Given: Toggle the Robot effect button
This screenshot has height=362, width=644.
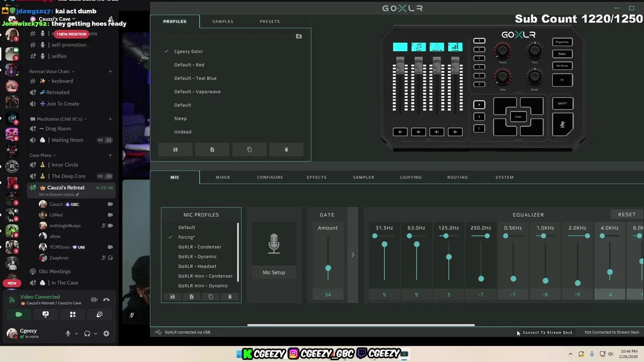Looking at the screenshot, I should [x=562, y=54].
